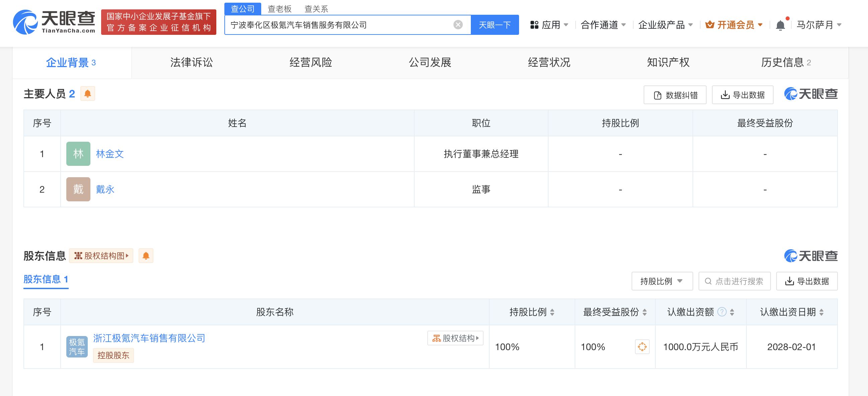Click the alert bell next to 股东信息 heading
This screenshot has height=396, width=868.
pyautogui.click(x=146, y=256)
